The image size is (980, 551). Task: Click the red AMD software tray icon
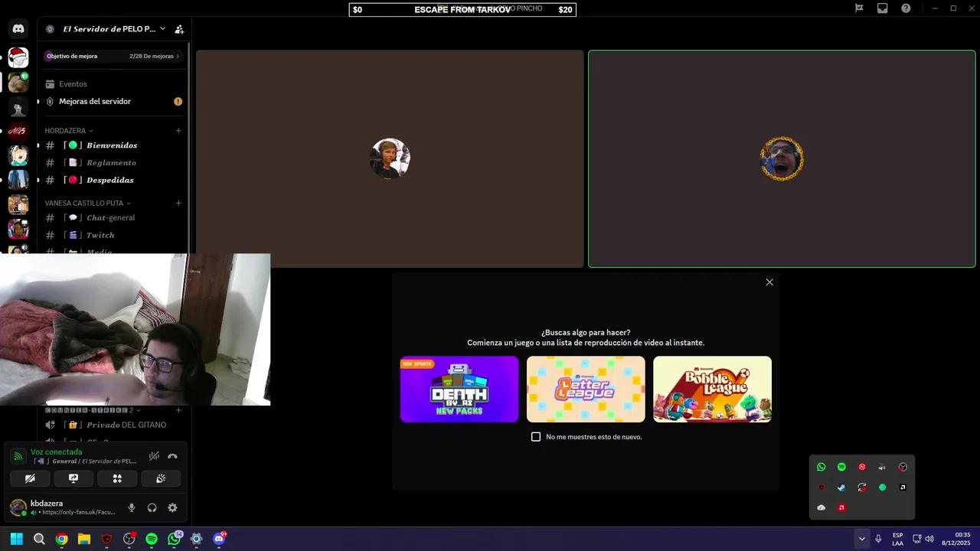841,507
